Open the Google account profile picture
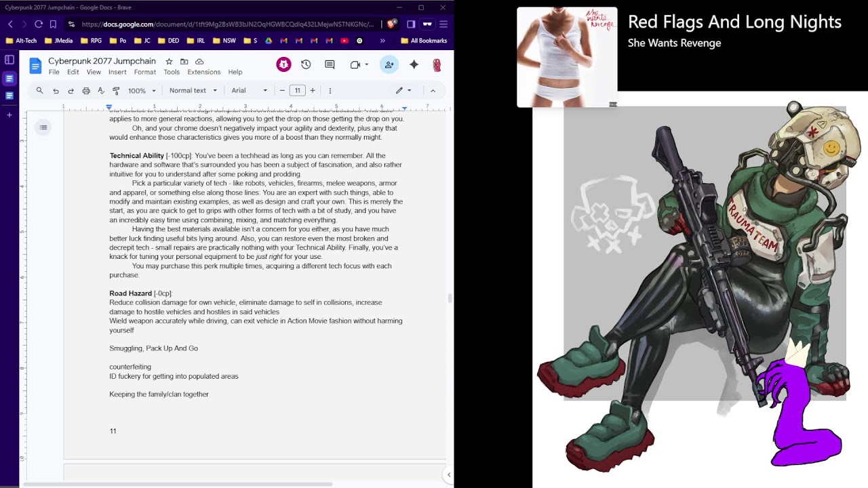Image resolution: width=868 pixels, height=488 pixels. [437, 65]
